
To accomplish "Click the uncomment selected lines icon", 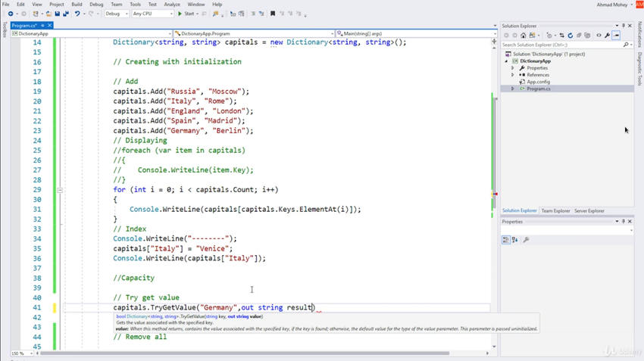I will (x=261, y=14).
